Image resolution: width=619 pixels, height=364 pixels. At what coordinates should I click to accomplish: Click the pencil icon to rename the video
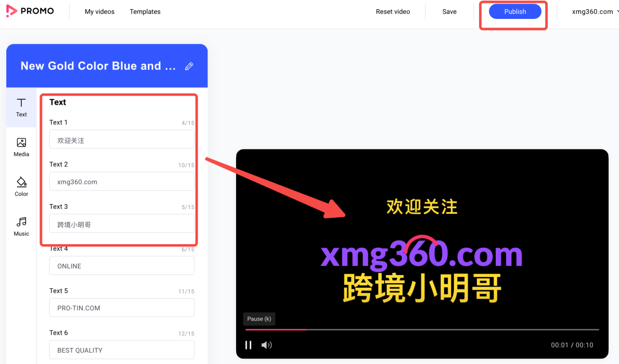coord(189,66)
